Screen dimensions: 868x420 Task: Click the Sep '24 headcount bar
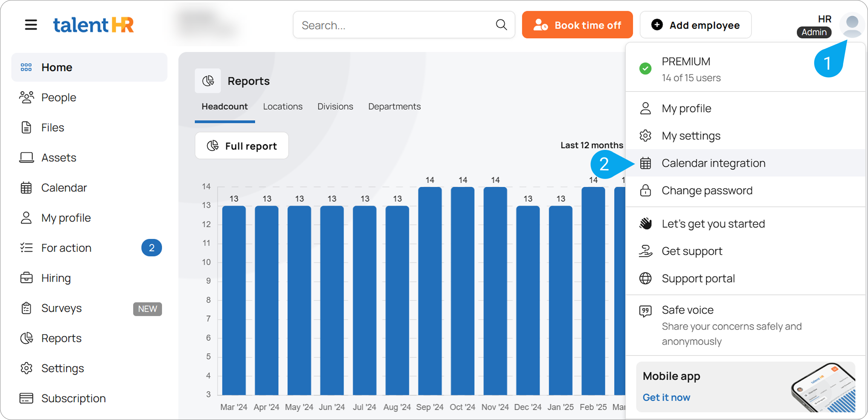pos(430,291)
